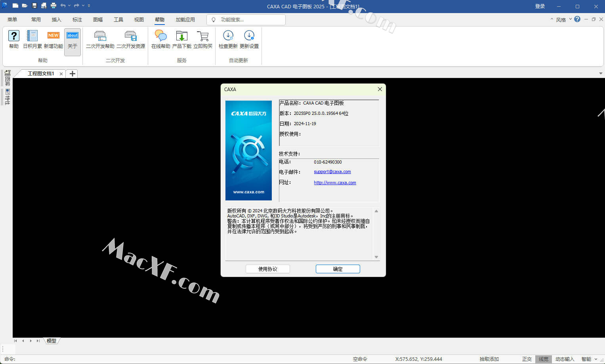Open the http://www.caxa.com website link
The width and height of the screenshot is (605, 364).
coord(335,183)
